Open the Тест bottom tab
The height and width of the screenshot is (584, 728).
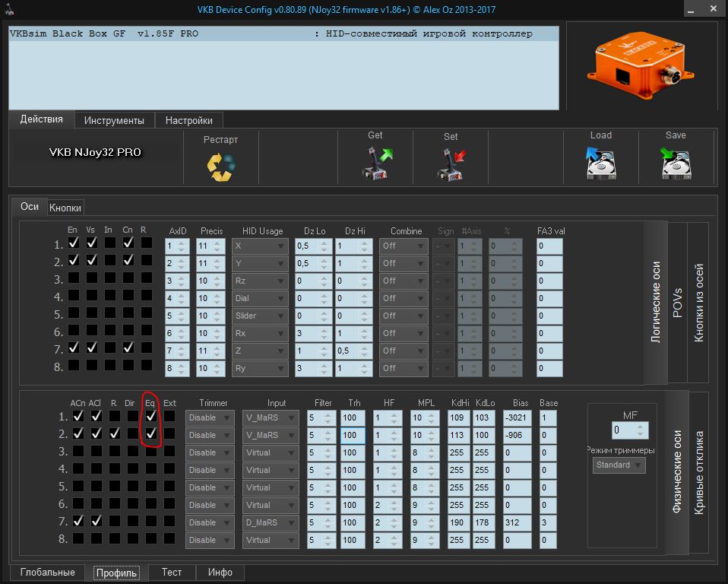point(171,572)
